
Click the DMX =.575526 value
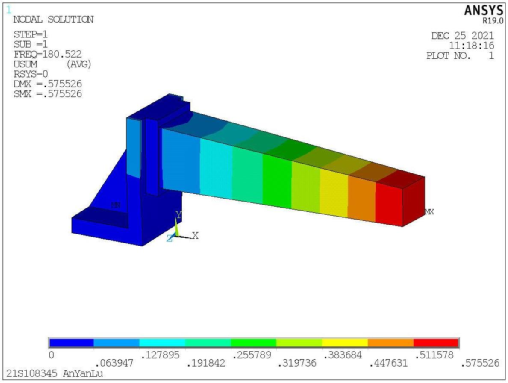48,84
